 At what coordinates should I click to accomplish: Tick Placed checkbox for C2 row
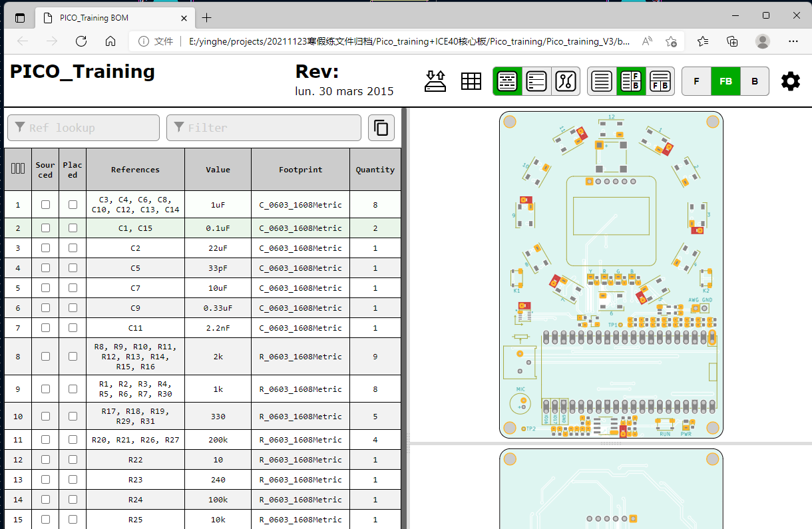point(73,248)
